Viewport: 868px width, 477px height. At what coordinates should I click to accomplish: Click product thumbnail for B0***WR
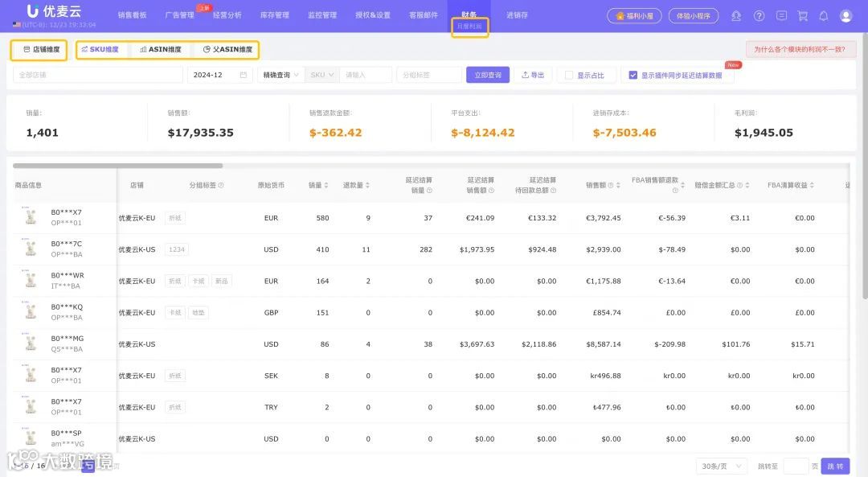(x=31, y=280)
